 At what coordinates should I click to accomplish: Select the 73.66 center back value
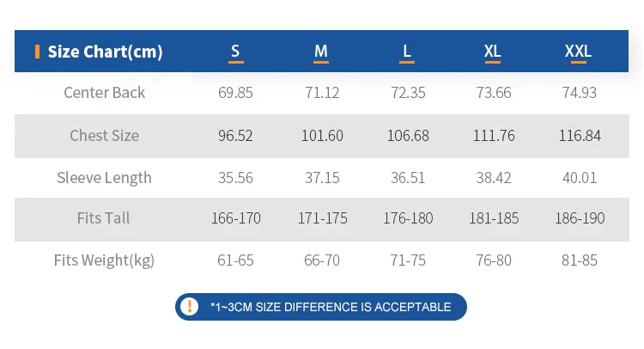click(493, 93)
